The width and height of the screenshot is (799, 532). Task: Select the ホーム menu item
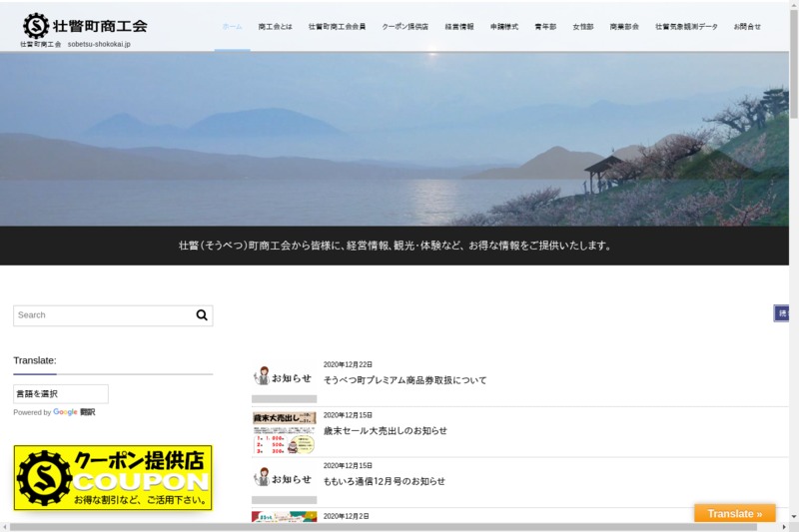232,27
